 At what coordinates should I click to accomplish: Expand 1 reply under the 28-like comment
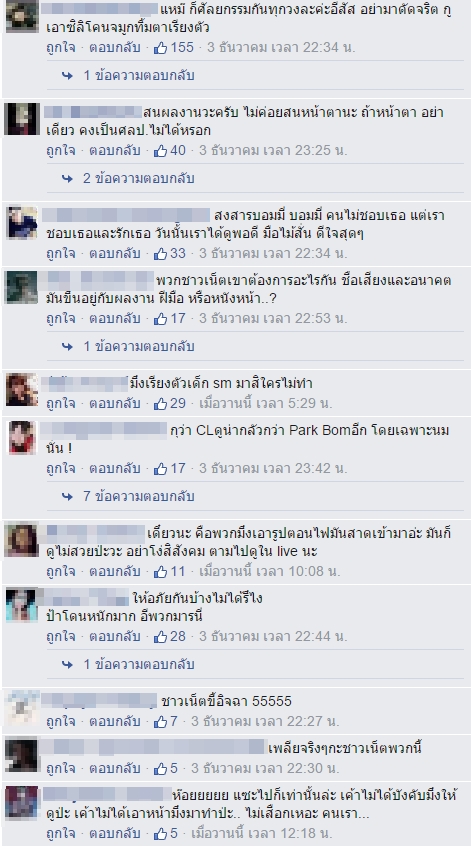[139, 664]
